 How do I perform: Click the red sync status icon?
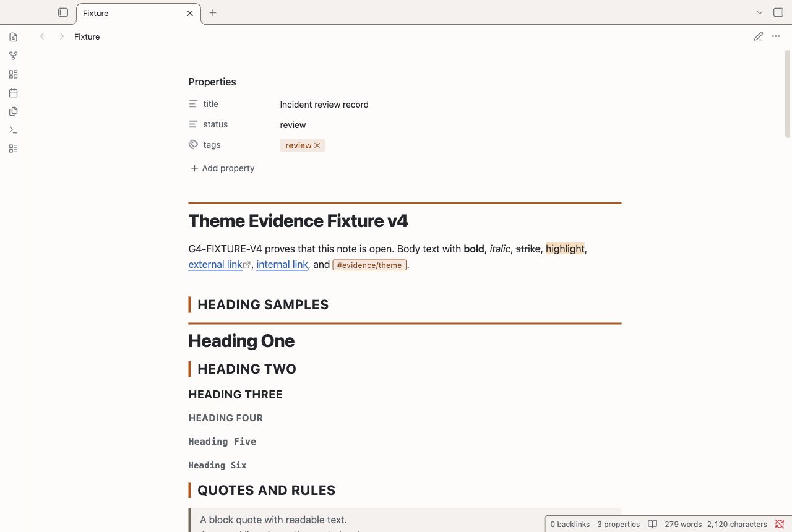click(780, 524)
